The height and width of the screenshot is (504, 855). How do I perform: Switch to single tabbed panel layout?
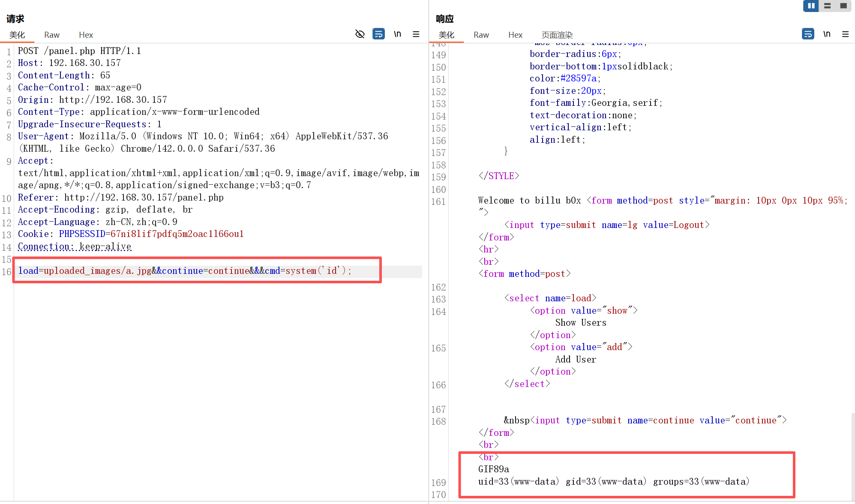point(843,6)
